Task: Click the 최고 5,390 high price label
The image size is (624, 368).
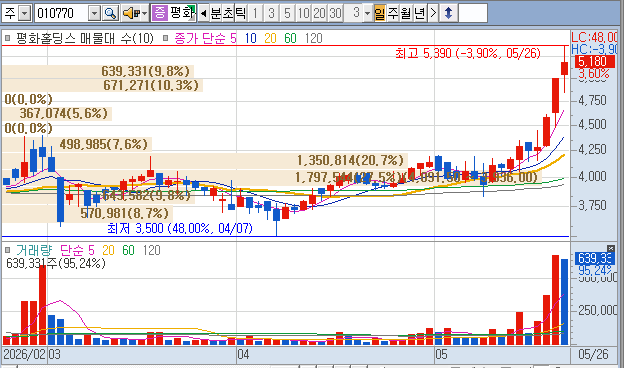Action: 468,53
